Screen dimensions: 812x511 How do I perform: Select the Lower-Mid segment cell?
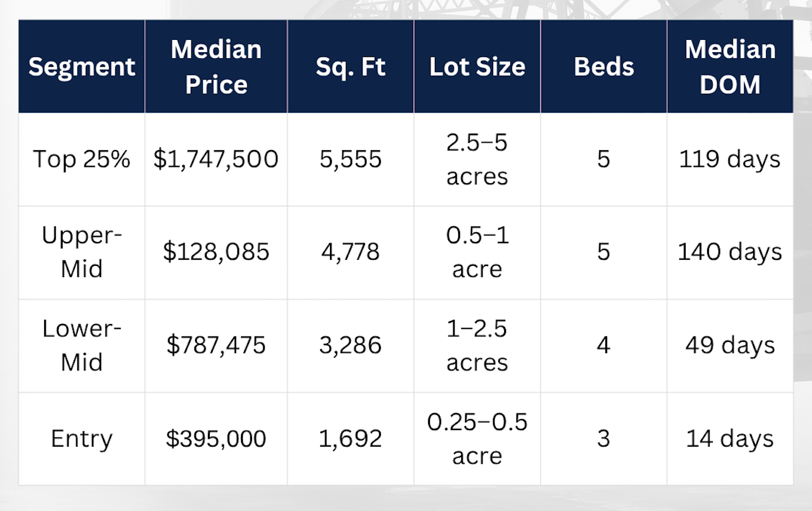tap(82, 345)
